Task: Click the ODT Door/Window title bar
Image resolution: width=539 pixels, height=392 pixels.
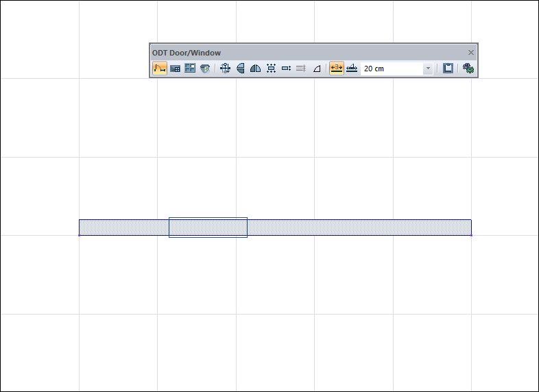Action: [313, 53]
